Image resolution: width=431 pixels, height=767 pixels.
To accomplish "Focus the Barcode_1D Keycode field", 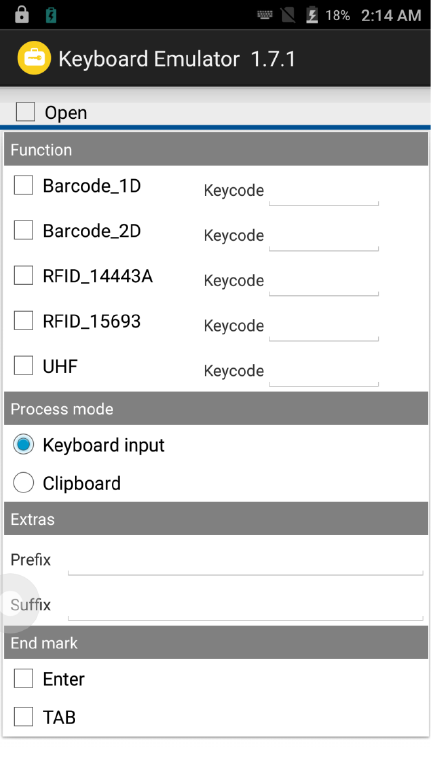I will [x=324, y=191].
